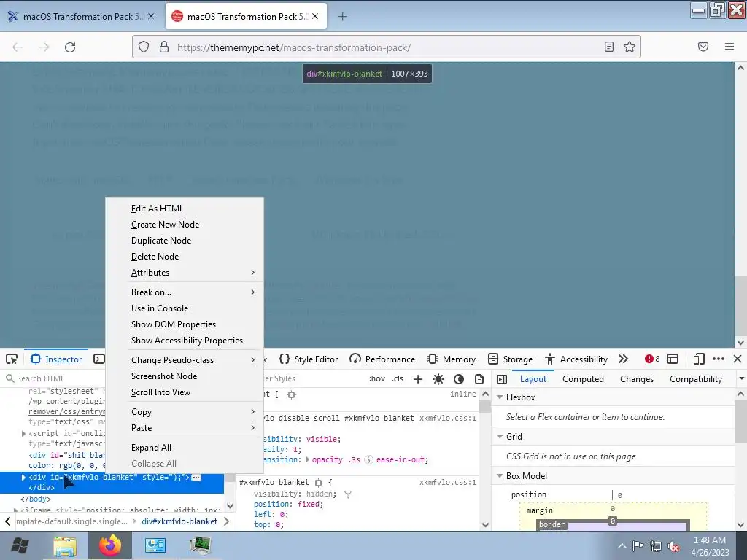
Task: Toggle light color scheme simulation (sun icon)
Action: coord(438,379)
